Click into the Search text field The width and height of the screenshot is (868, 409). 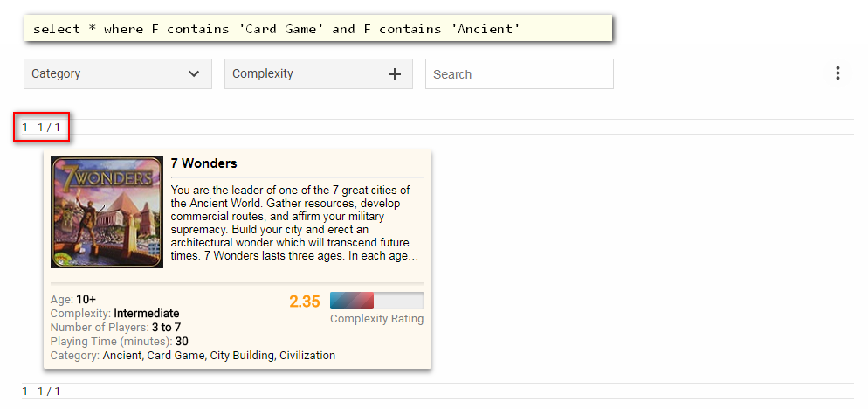[x=519, y=74]
